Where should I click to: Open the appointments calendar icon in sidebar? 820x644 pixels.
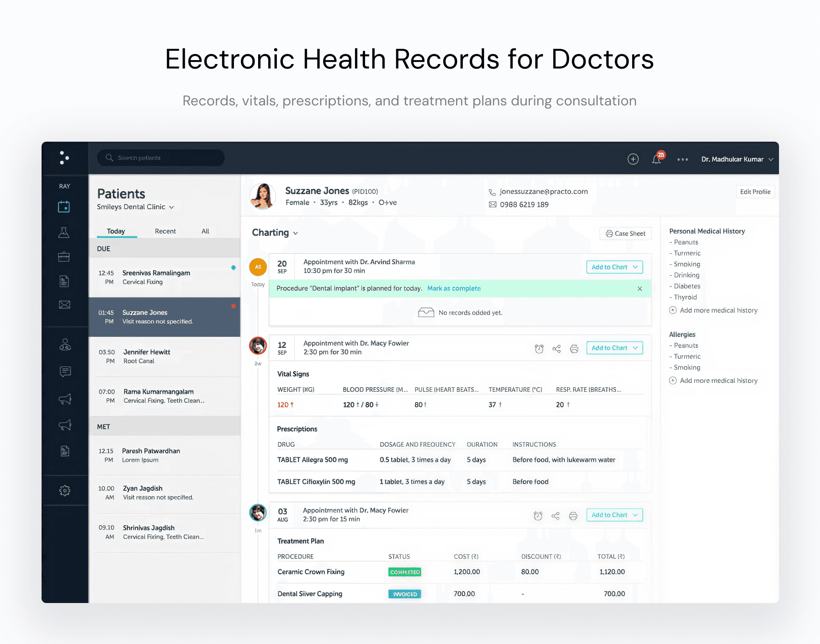[65, 206]
